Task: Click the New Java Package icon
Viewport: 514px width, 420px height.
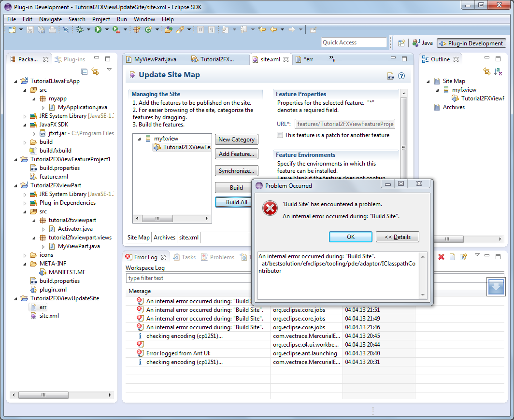Action: coord(137,30)
